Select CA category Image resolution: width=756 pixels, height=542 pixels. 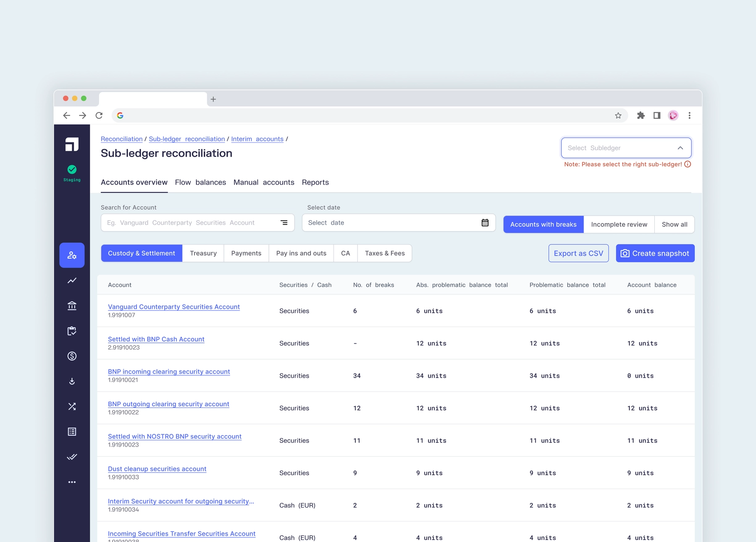click(x=346, y=253)
